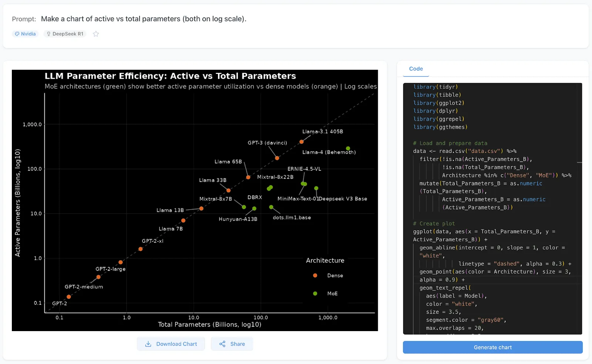Click the Deepseek V3 Base green point
The height and width of the screenshot is (364, 592).
click(x=316, y=188)
